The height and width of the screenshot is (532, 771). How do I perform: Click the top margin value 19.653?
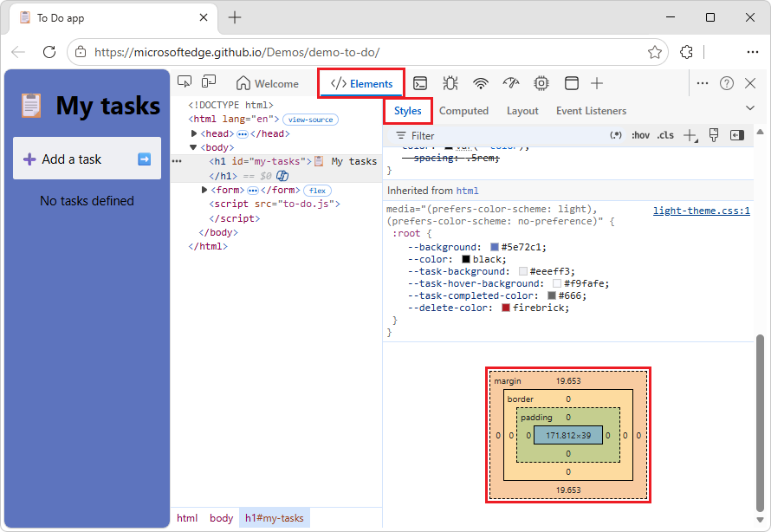click(568, 381)
